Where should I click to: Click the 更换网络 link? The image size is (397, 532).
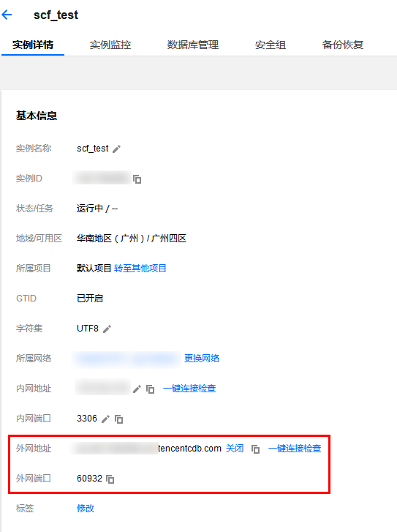202,359
